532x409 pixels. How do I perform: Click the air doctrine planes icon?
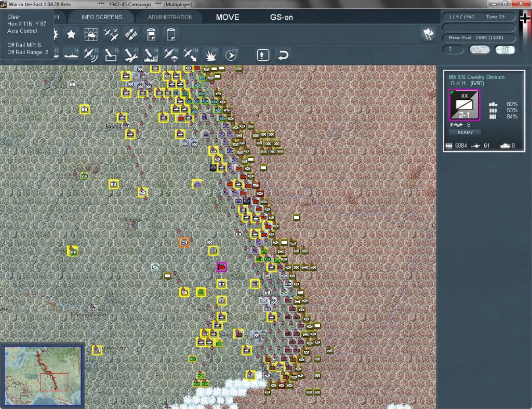[111, 34]
